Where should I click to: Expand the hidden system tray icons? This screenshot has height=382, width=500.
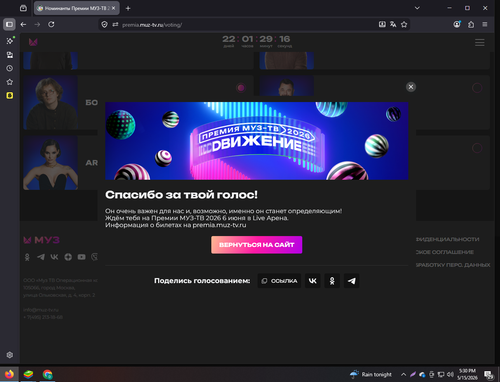coord(403,374)
